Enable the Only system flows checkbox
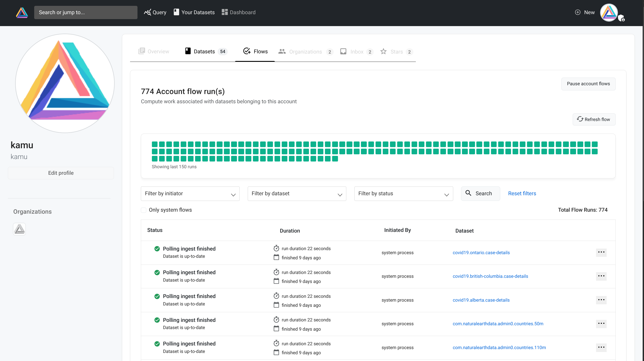The height and width of the screenshot is (361, 644). coord(144,210)
